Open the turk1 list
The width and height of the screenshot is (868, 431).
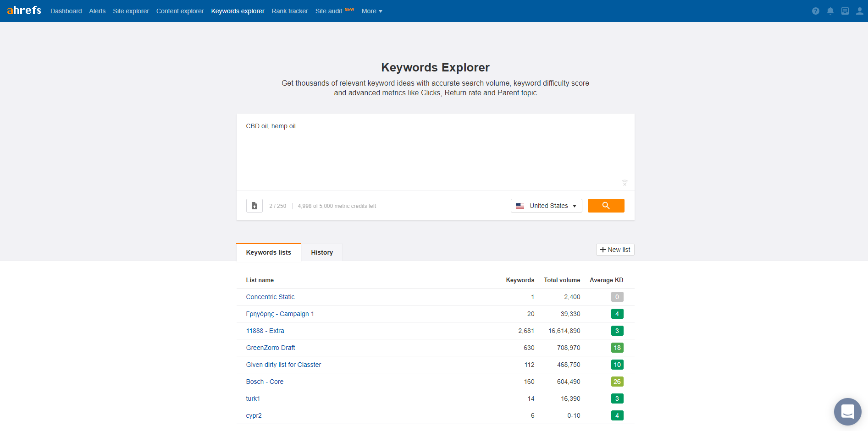click(253, 398)
